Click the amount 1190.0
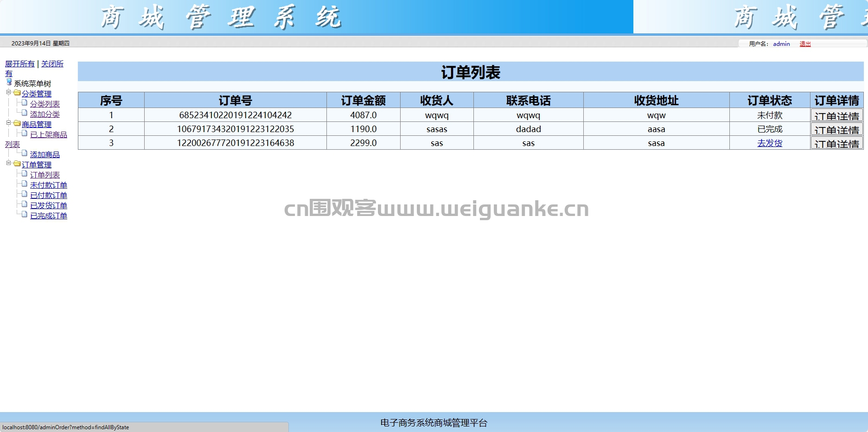This screenshot has width=868, height=432. point(364,129)
